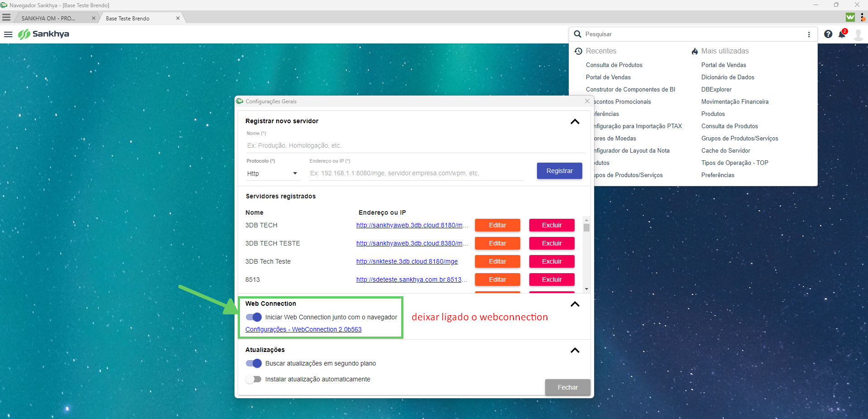
Task: Open Consulta de Produtos in Recentes
Action: 614,65
